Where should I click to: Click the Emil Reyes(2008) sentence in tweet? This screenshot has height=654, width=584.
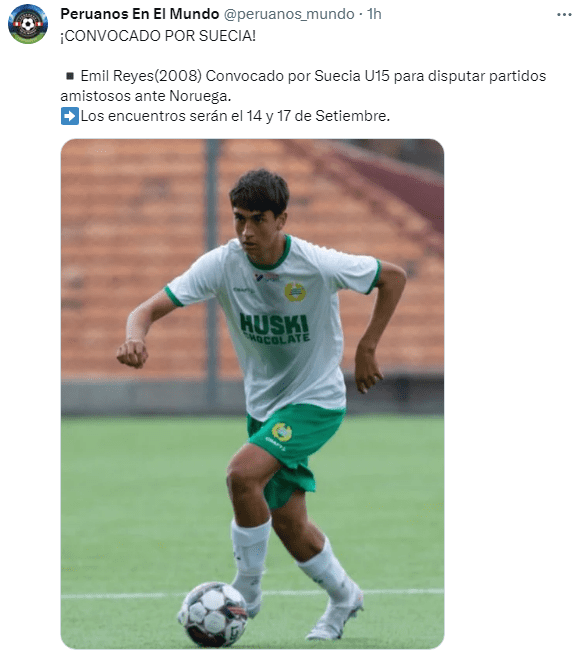click(303, 86)
